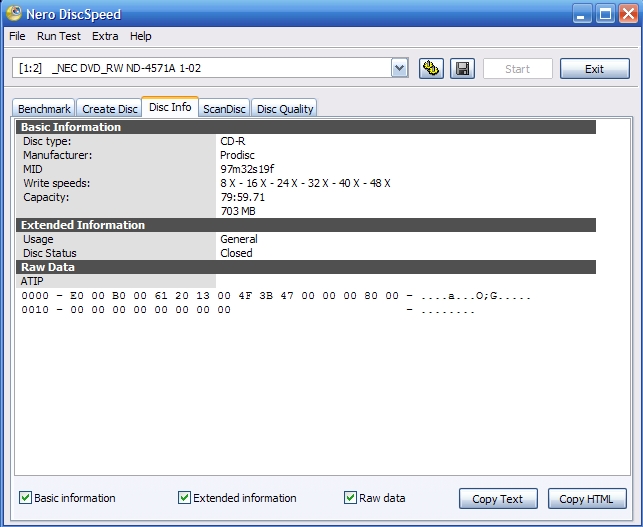The width and height of the screenshot is (643, 527).
Task: Click the capacity value 79:59.71
Action: pyautogui.click(x=243, y=197)
